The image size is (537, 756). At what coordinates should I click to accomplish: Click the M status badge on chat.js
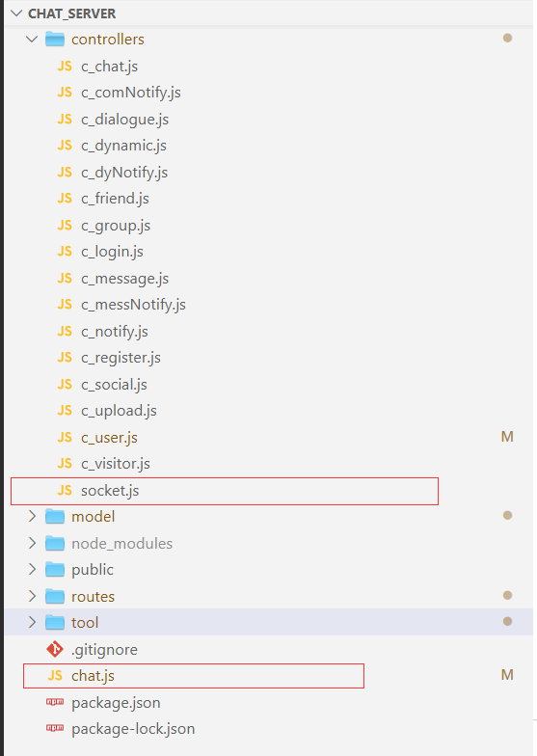coord(507,675)
